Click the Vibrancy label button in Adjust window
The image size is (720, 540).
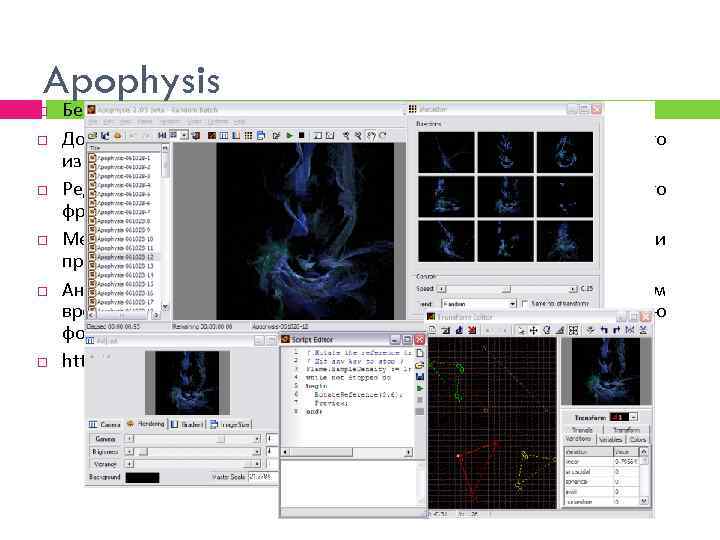coord(105,464)
